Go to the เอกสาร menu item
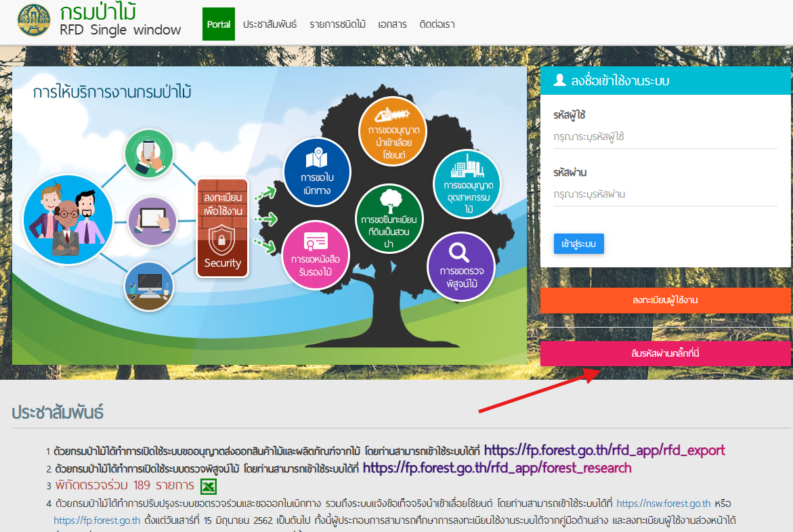The height and width of the screenshot is (532, 793). click(x=393, y=24)
